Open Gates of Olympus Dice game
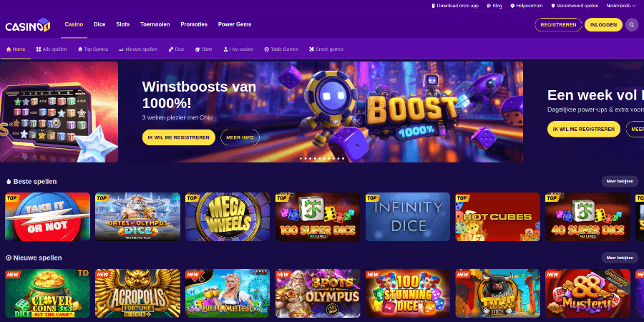 137,216
